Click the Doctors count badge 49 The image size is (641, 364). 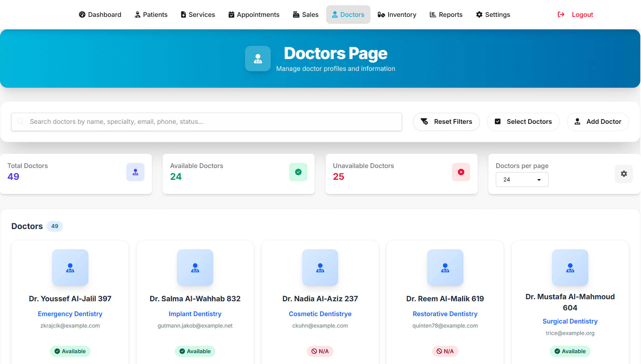pos(55,226)
